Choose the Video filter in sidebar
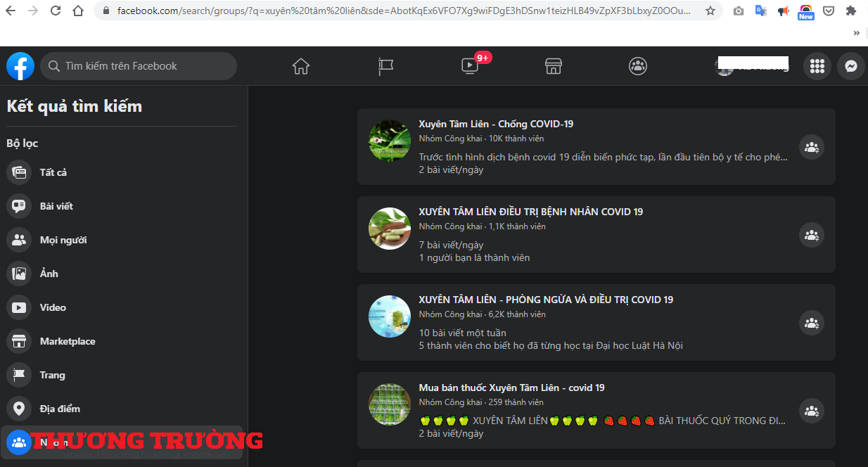The height and width of the screenshot is (467, 868). click(x=53, y=307)
